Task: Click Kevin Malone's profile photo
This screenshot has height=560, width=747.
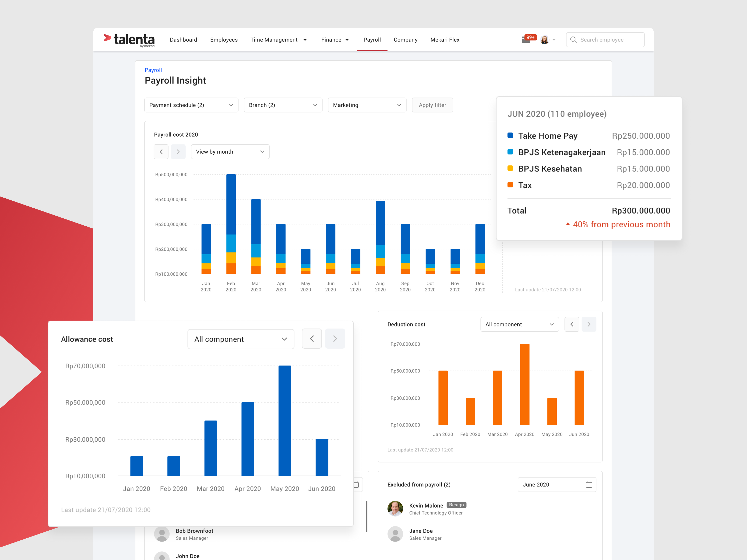Action: coord(395,508)
